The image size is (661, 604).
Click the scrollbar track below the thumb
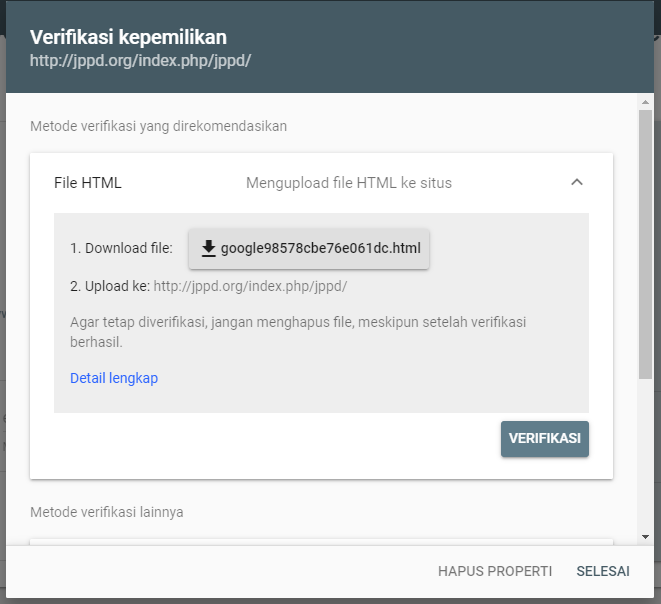pyautogui.click(x=645, y=460)
